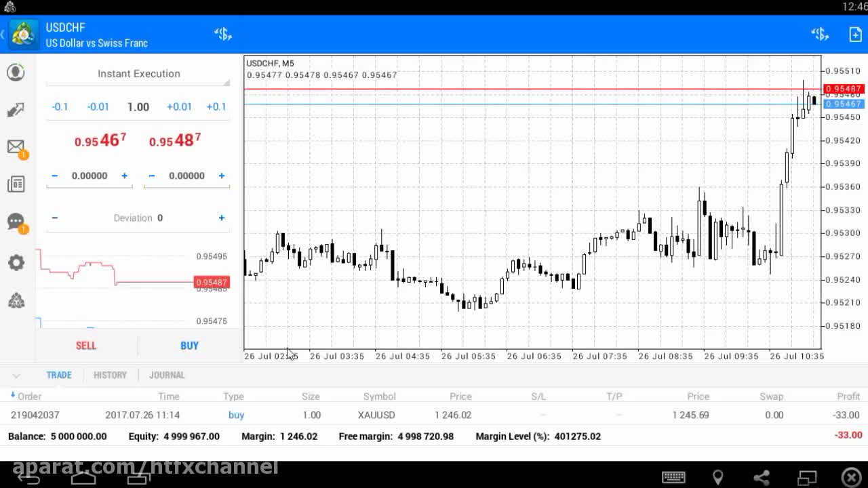Open the accounts icon in the sidebar
The image size is (868, 488).
16,72
